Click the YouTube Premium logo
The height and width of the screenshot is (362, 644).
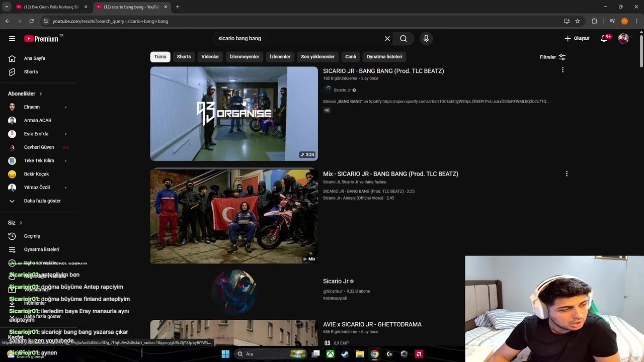tap(41, 39)
